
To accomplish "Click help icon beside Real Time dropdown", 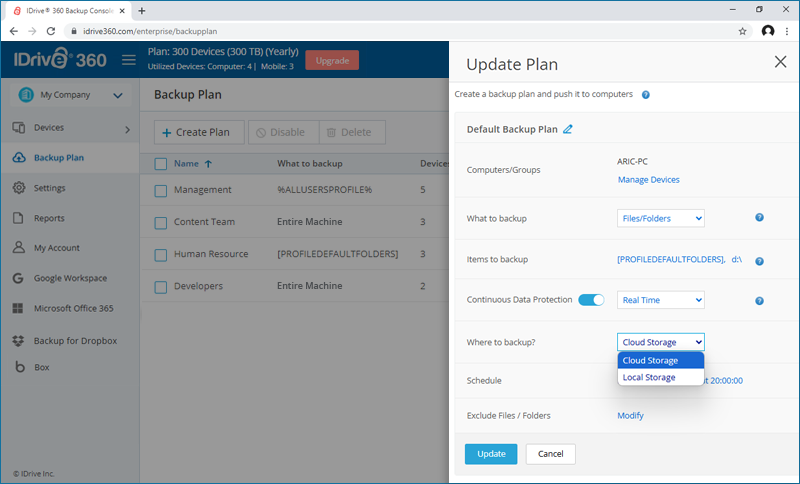I will (x=759, y=300).
